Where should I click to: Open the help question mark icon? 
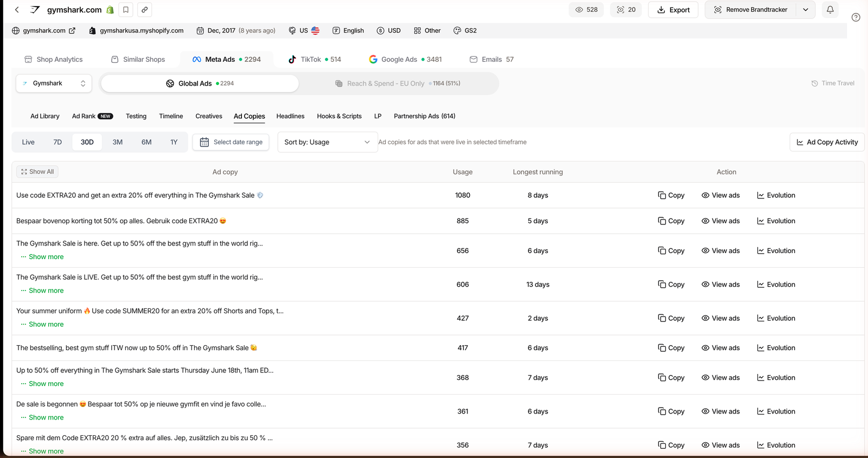856,17
